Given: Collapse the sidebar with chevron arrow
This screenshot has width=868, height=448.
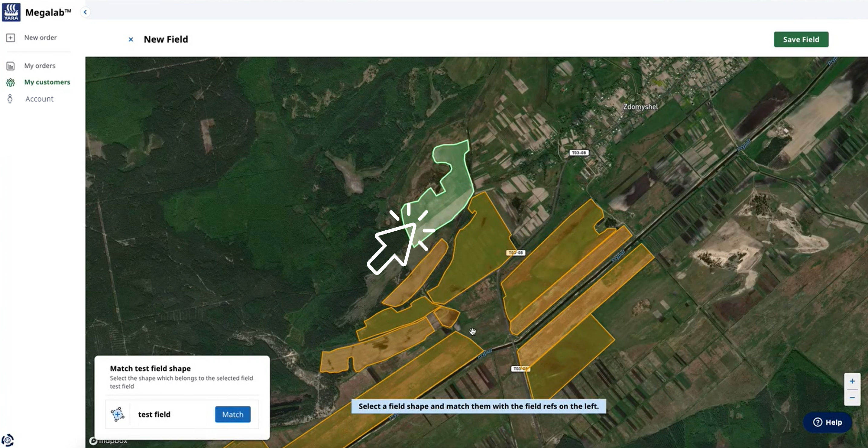Looking at the screenshot, I should click(x=85, y=12).
